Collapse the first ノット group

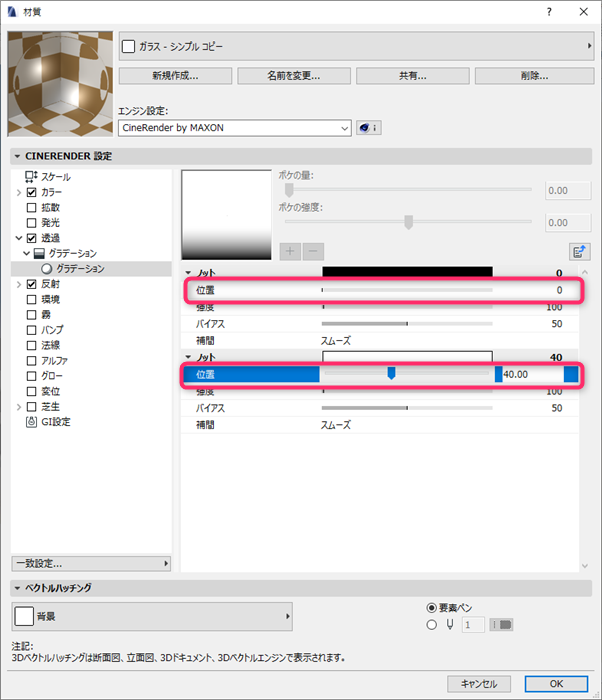point(188,273)
